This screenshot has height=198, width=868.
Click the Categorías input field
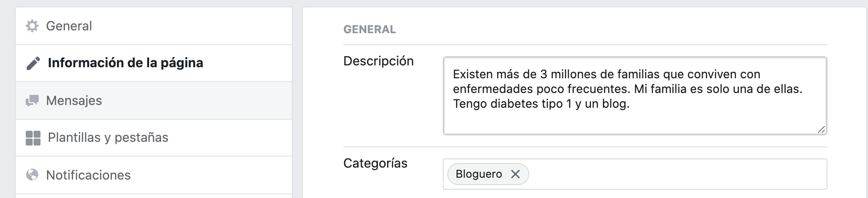point(635,174)
